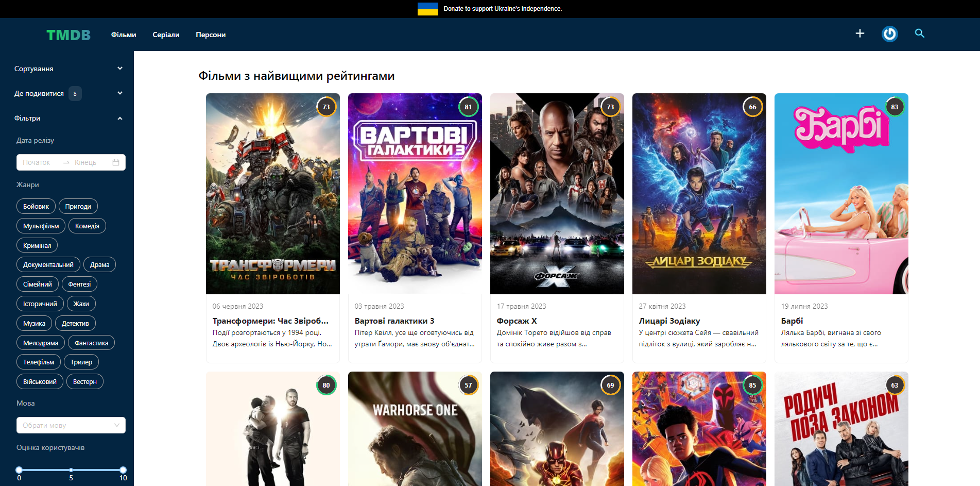Viewport: 980px width, 486px height.
Task: Open search with the magnifier icon
Action: tap(919, 33)
